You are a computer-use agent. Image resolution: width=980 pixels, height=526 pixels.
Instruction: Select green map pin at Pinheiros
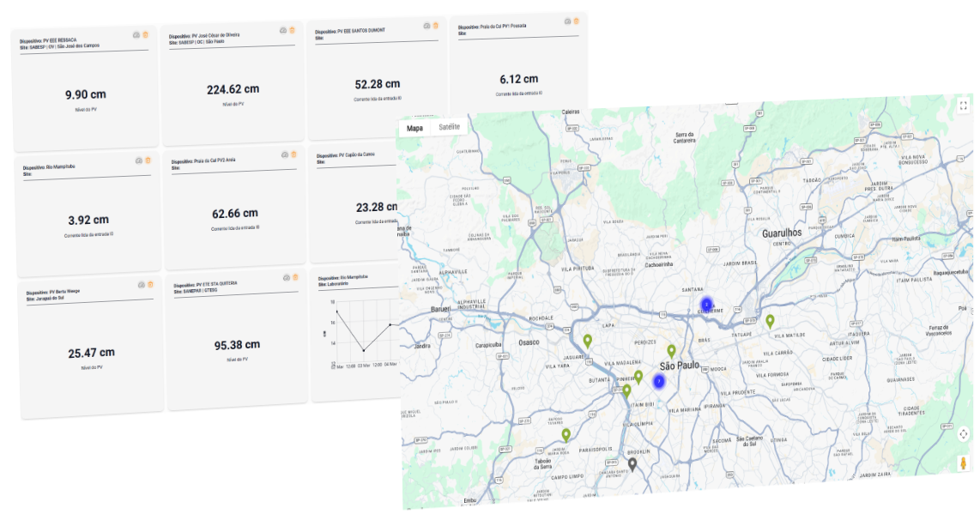(x=638, y=377)
